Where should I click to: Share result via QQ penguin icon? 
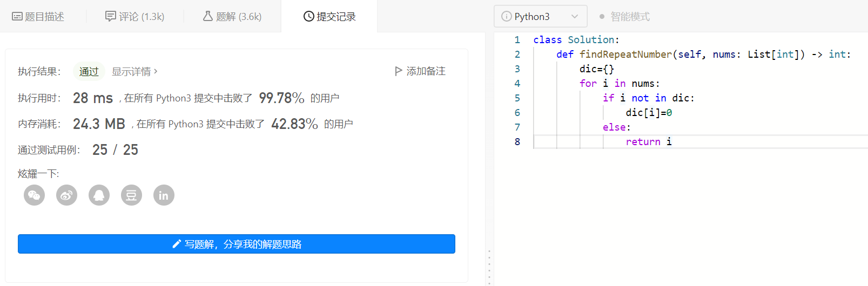pyautogui.click(x=99, y=195)
